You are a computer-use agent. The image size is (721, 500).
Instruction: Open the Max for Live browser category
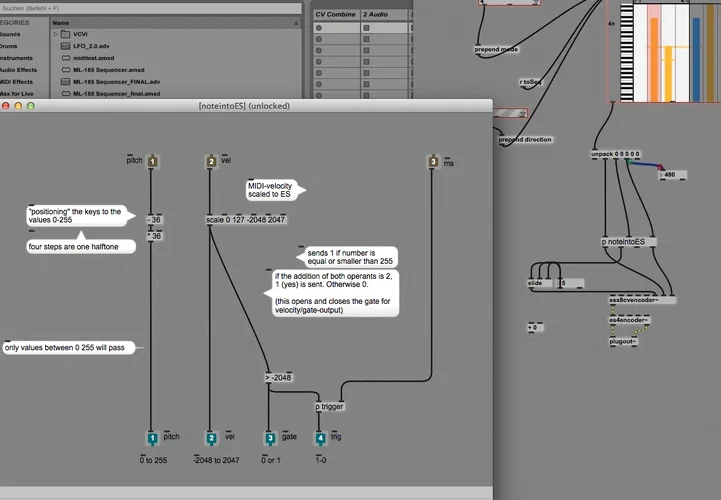pyautogui.click(x=16, y=93)
